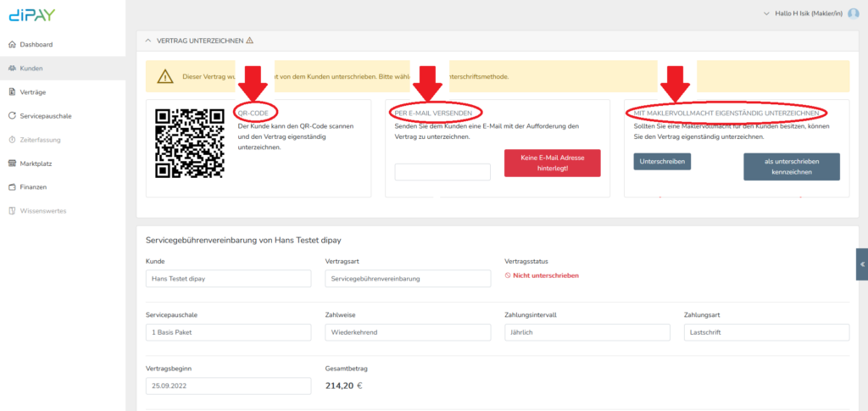868x411 pixels.
Task: Click the Servicepauschale refresh icon
Action: (12, 115)
